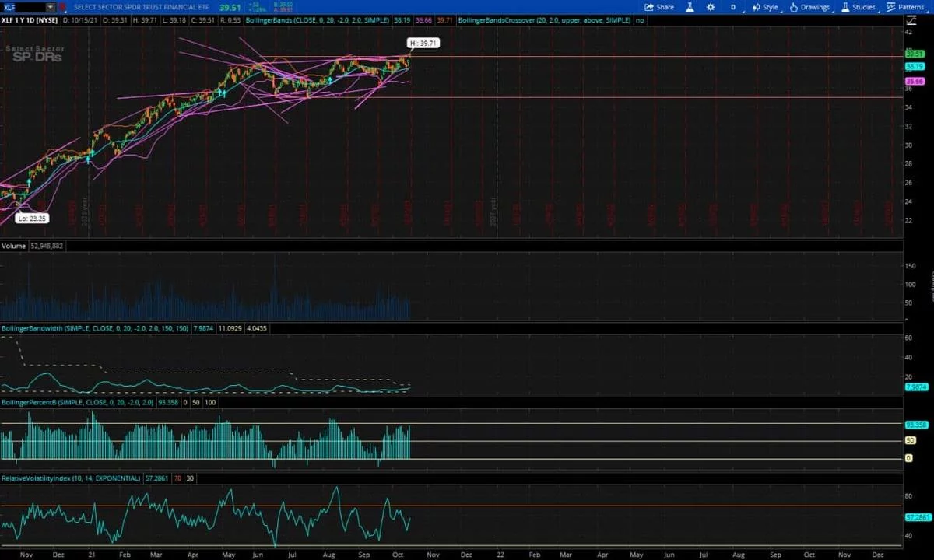
Task: Click the Share icon in toolbar
Action: (x=659, y=7)
